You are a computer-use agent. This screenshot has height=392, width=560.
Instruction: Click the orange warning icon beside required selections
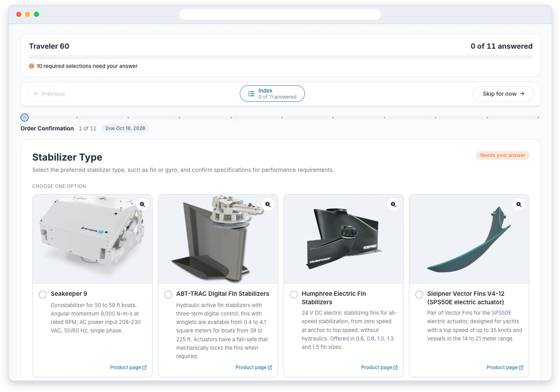(31, 66)
